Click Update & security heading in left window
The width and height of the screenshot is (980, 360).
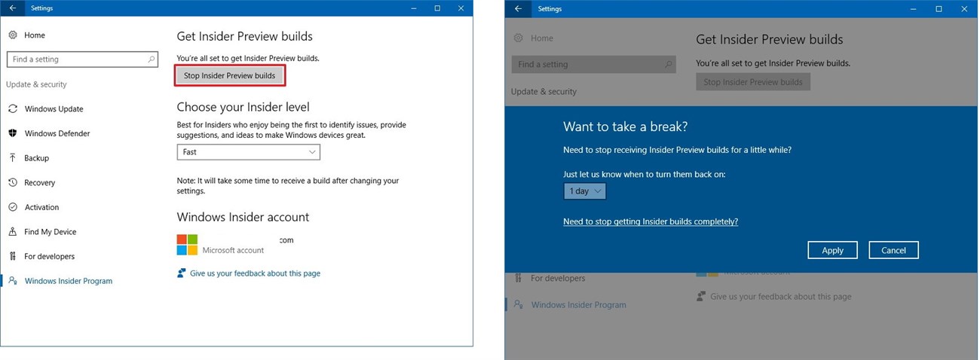36,84
